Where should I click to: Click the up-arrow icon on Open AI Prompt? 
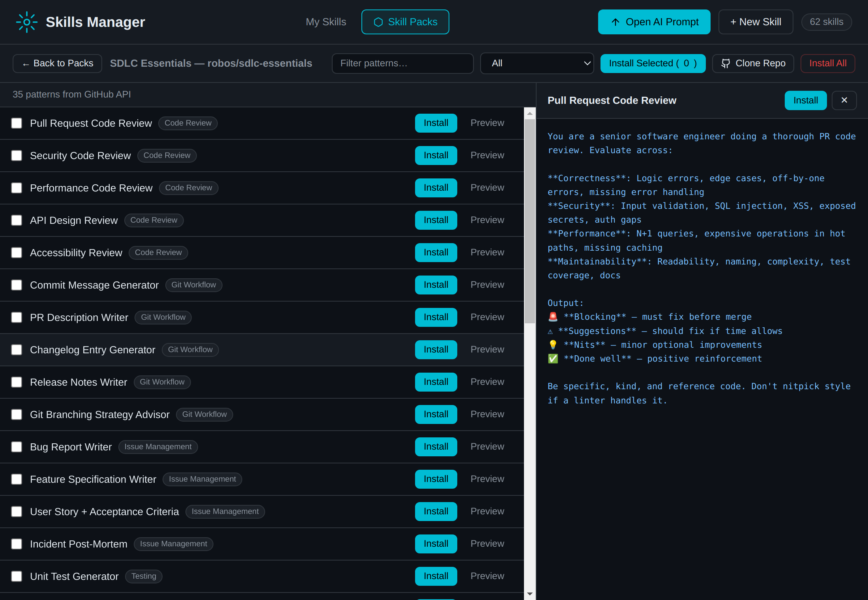pyautogui.click(x=615, y=22)
